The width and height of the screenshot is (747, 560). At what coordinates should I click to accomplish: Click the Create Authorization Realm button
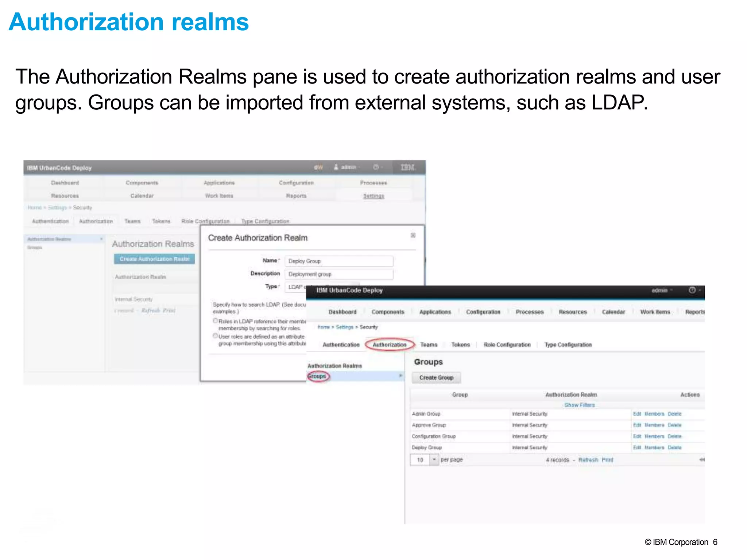(154, 259)
